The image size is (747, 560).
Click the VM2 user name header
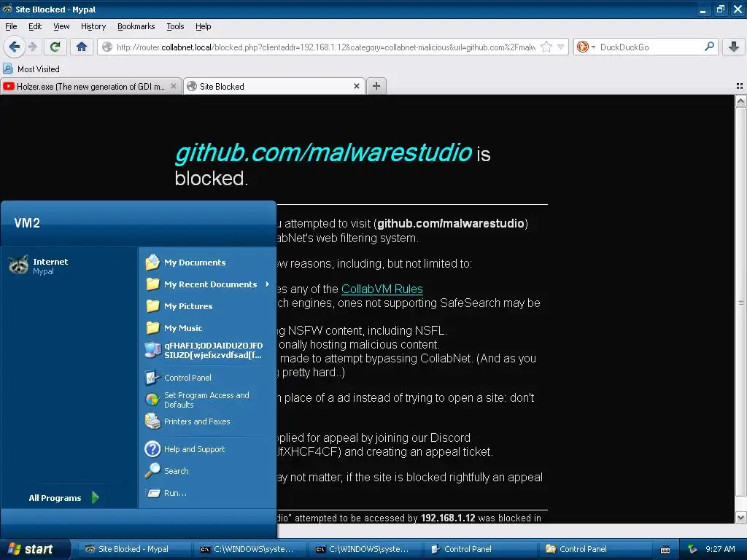(27, 223)
